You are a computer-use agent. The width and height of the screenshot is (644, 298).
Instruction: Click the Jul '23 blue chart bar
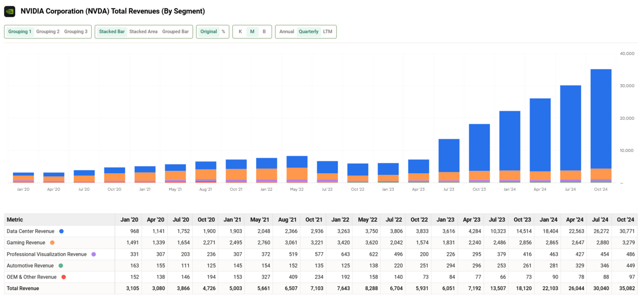[449, 155]
